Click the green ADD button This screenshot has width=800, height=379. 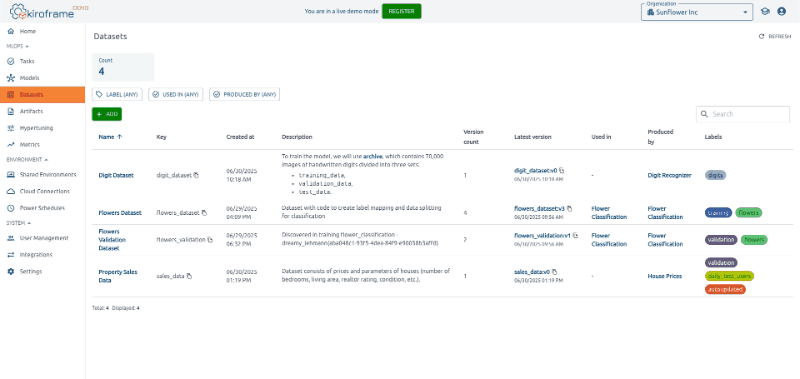coord(107,114)
